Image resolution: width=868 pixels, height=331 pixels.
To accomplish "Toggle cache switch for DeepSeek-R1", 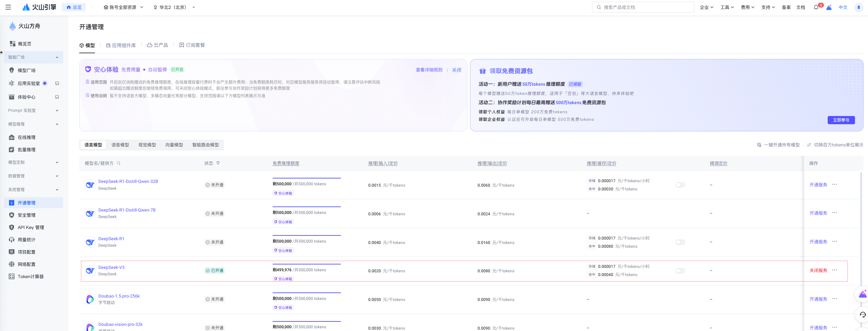I will 680,242.
